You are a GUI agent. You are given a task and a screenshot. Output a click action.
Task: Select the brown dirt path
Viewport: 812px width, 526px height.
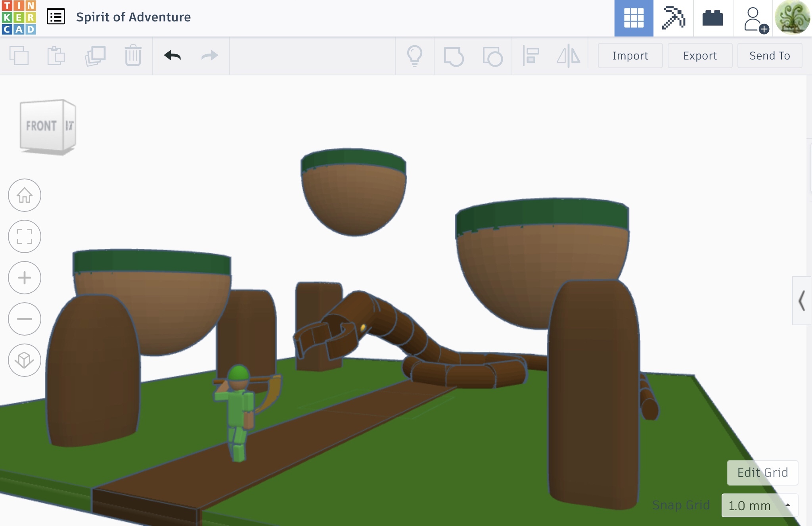[278, 444]
